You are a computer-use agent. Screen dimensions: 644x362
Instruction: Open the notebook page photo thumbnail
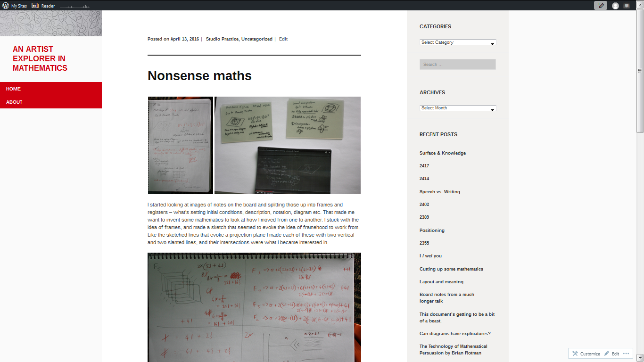click(x=180, y=145)
